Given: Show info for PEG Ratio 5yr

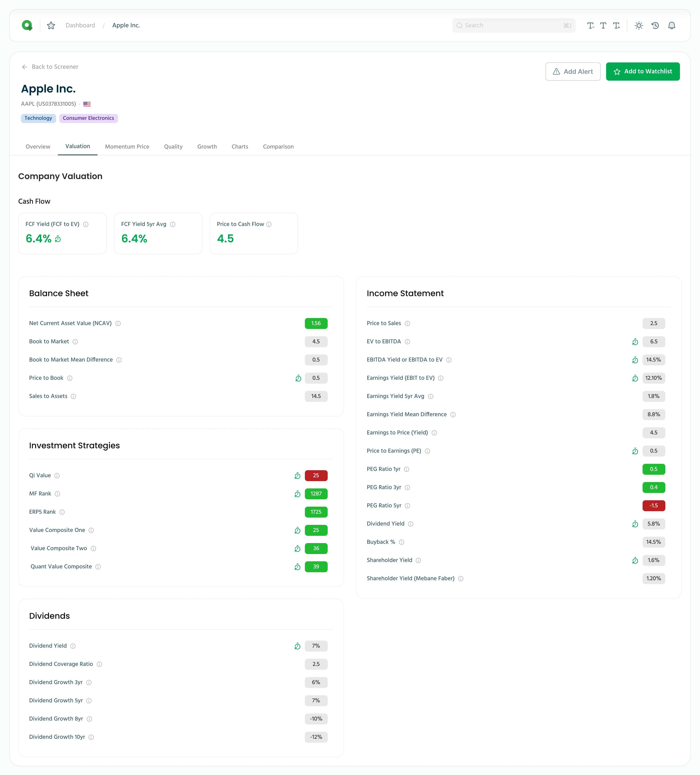Looking at the screenshot, I should [407, 506].
